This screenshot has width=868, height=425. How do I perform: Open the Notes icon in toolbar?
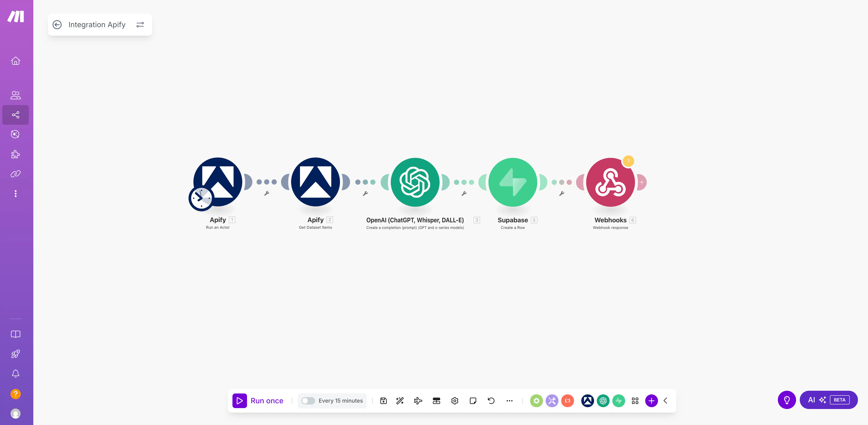click(x=473, y=401)
